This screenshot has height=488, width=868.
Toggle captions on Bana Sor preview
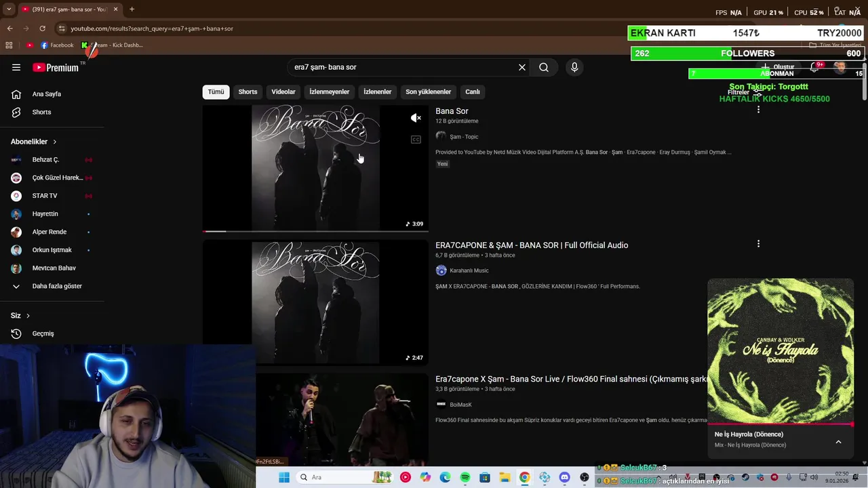pos(416,140)
